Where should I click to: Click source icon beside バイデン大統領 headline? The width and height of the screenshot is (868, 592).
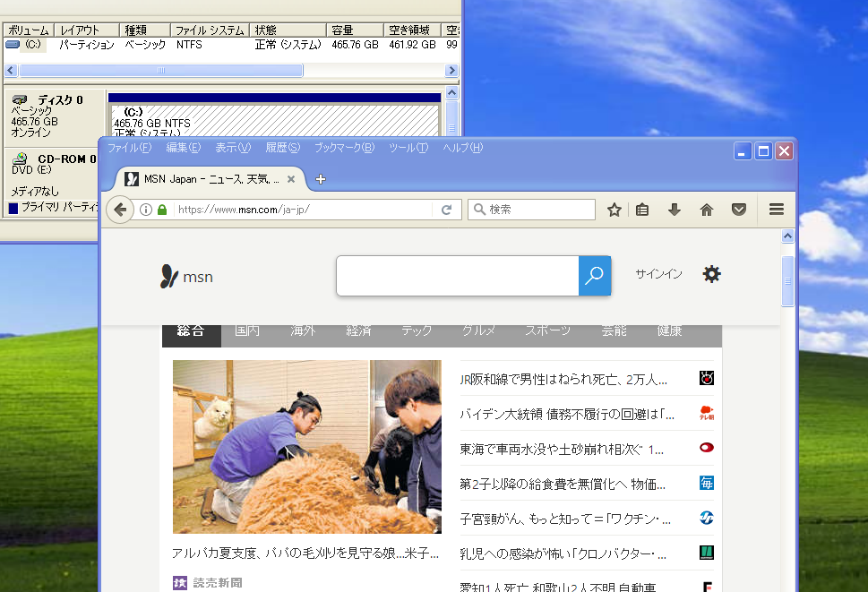[707, 413]
